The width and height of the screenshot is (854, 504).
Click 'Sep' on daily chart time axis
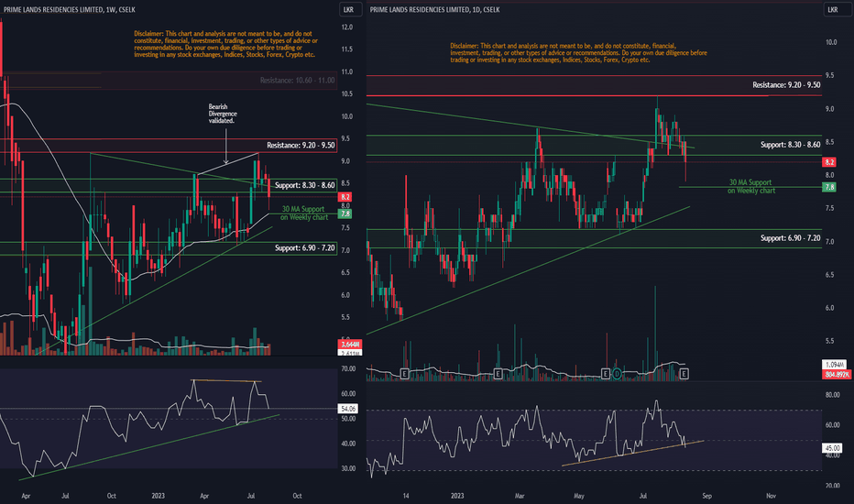click(707, 496)
